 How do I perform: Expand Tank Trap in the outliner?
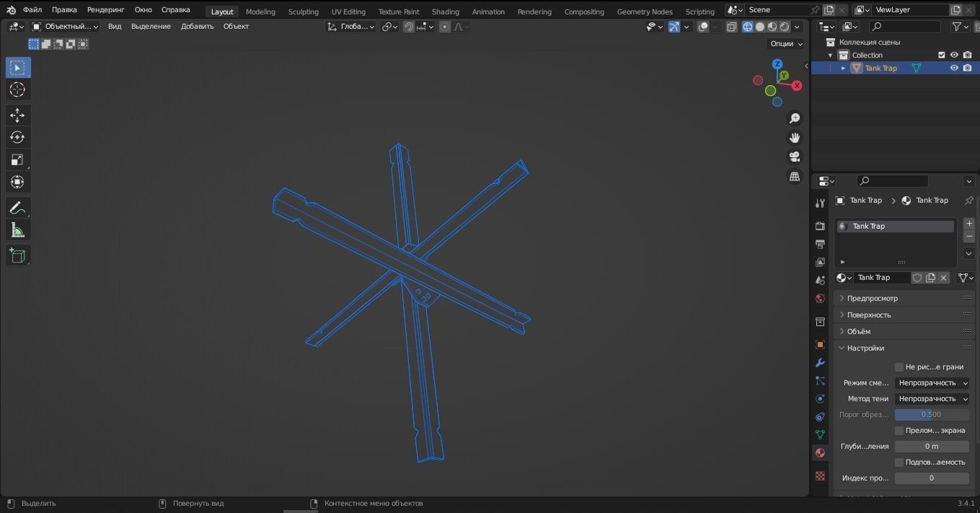(843, 68)
